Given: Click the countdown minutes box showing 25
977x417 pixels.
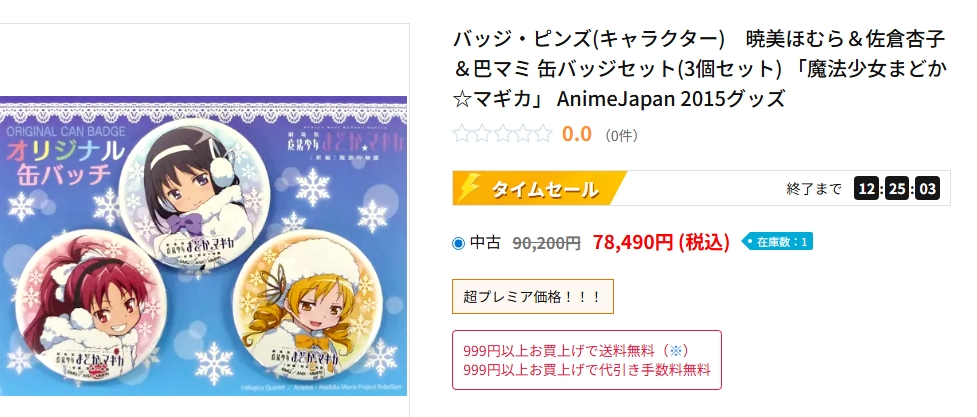Looking at the screenshot, I should coord(897,188).
